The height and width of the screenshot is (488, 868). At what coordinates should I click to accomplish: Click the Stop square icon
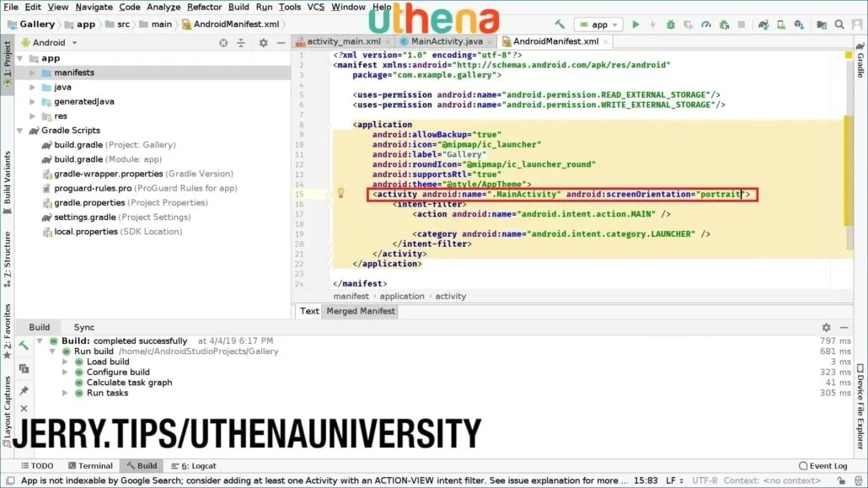pos(742,24)
